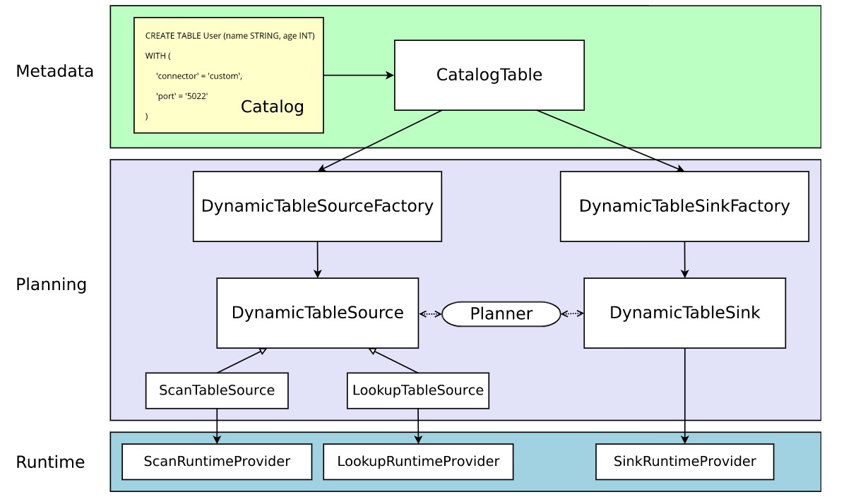The height and width of the screenshot is (504, 851).
Task: Click the Runtime label text
Action: pos(50,462)
